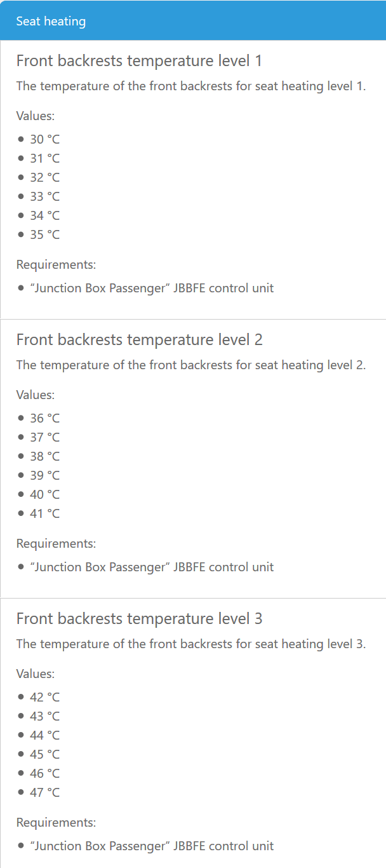Click the level 3 description sentence
386x868 pixels.
(x=190, y=644)
